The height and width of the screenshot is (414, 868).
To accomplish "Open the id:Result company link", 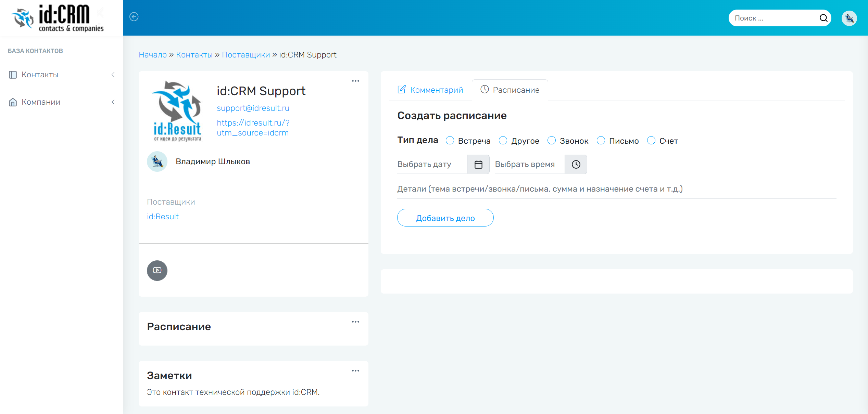I will pos(163,217).
